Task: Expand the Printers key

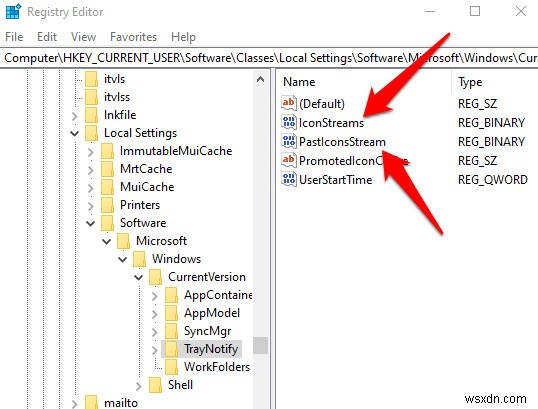Action: 91,206
